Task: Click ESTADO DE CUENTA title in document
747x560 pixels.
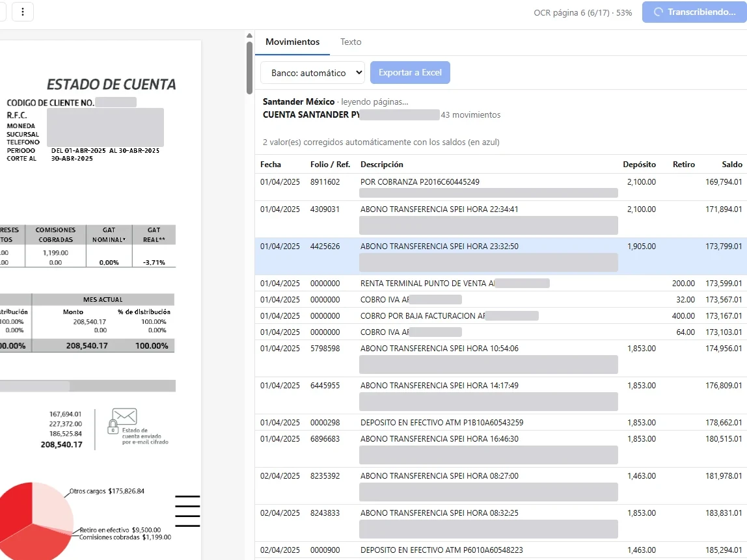Action: coord(111,85)
